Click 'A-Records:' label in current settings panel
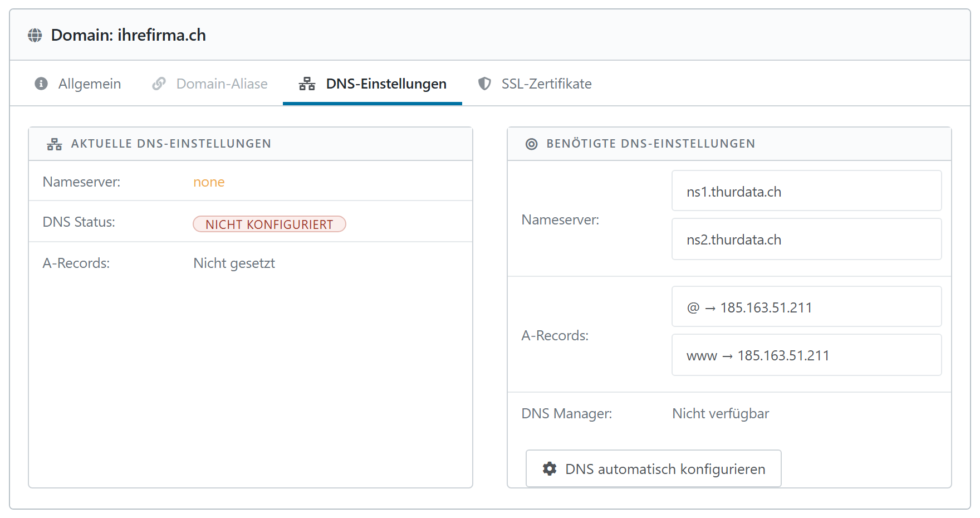 coord(76,263)
